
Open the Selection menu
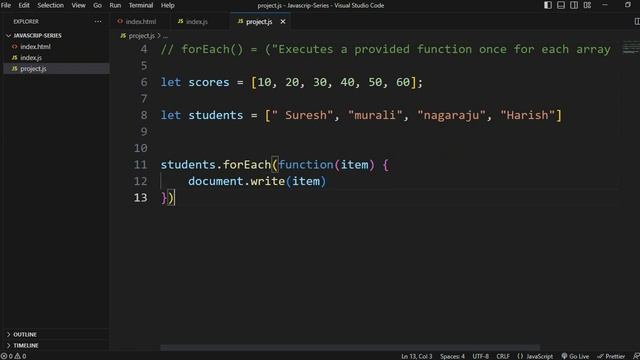pyautogui.click(x=51, y=5)
